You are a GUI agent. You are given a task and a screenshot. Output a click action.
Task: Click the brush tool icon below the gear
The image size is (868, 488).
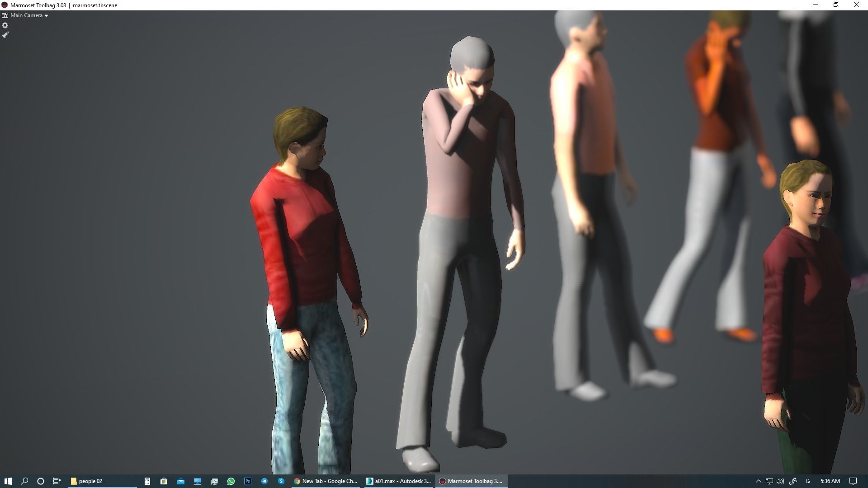tap(5, 35)
